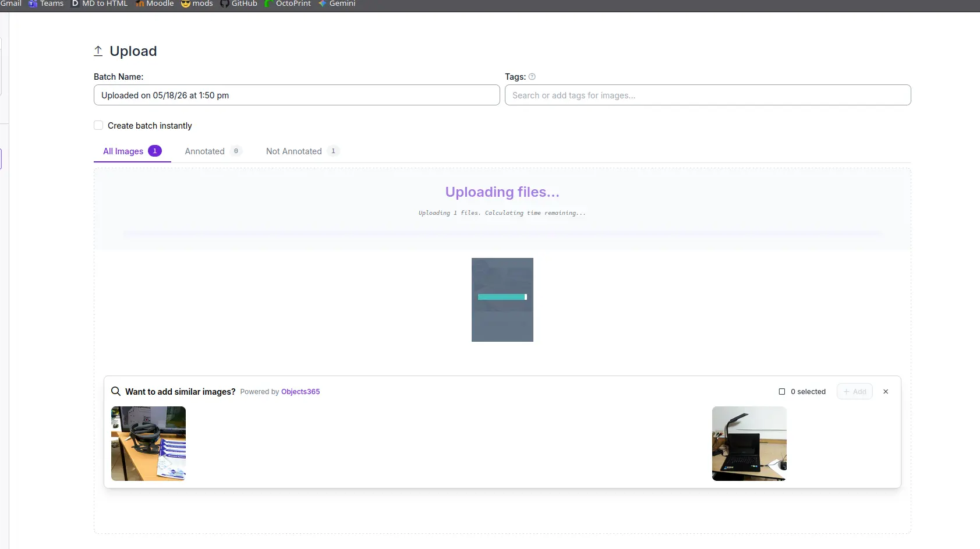Click the mods emoji icon

pos(186,3)
